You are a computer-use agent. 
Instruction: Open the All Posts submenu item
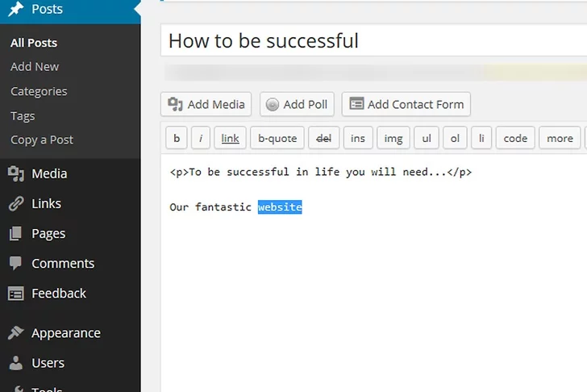click(34, 43)
